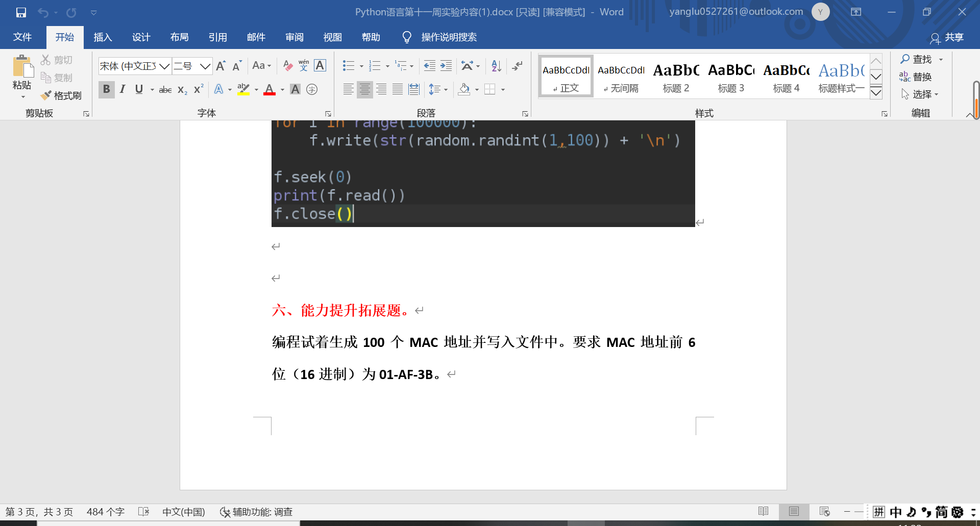980x526 pixels.
Task: Click the decrease indent icon
Action: click(x=430, y=66)
